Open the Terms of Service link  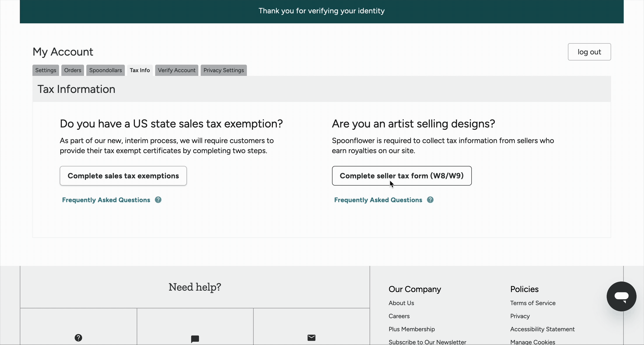(532, 303)
